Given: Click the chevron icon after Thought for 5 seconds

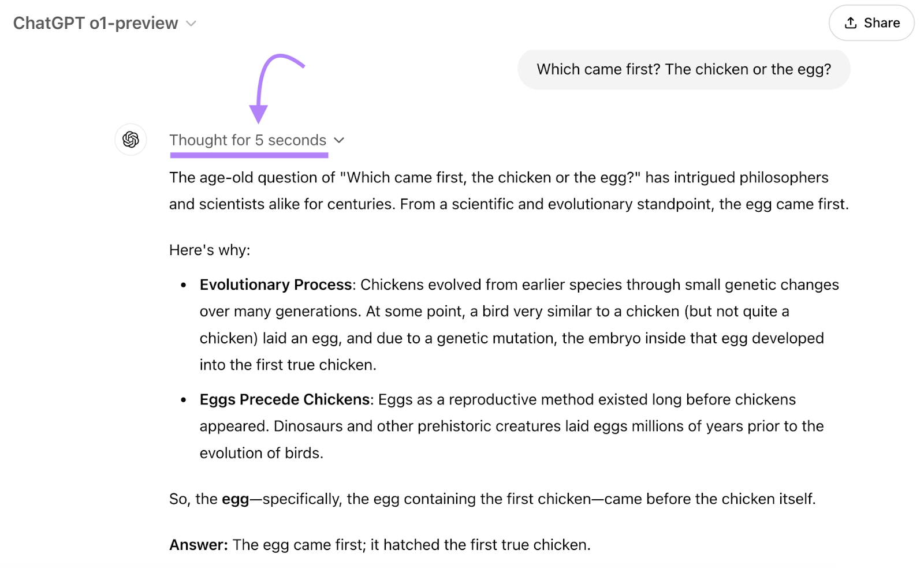Looking at the screenshot, I should pos(340,140).
